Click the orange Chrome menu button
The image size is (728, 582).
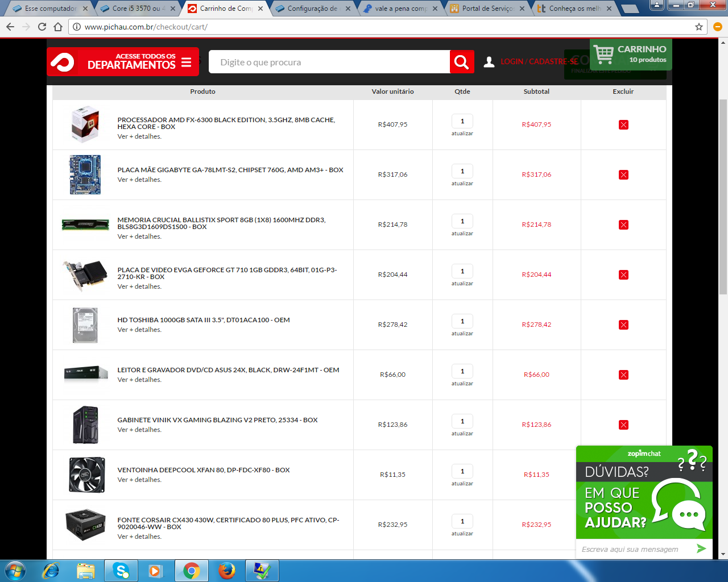coord(717,27)
